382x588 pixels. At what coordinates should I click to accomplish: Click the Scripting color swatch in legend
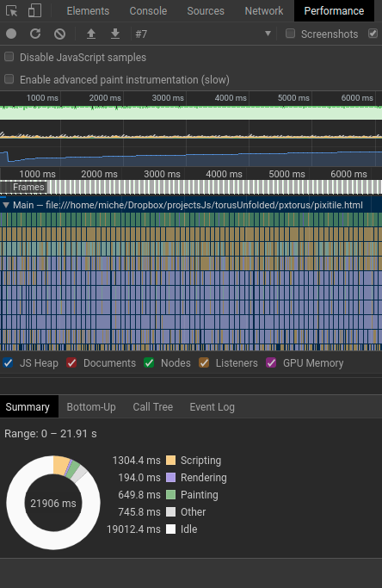(170, 460)
